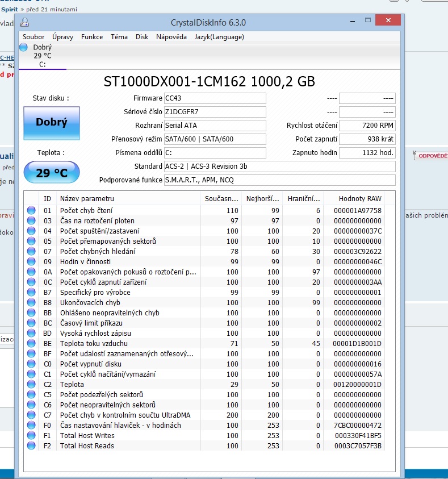Select the Čas nastavování hlaviček parameter name
The height and width of the screenshot is (479, 448).
pyautogui.click(x=120, y=425)
